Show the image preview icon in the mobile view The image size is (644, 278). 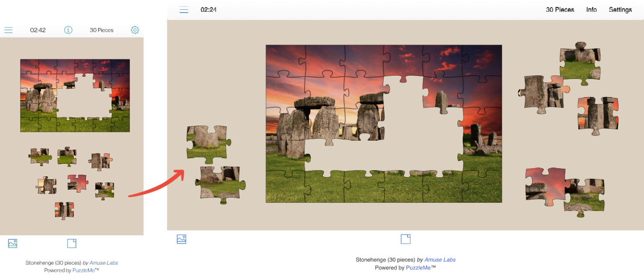click(x=13, y=243)
